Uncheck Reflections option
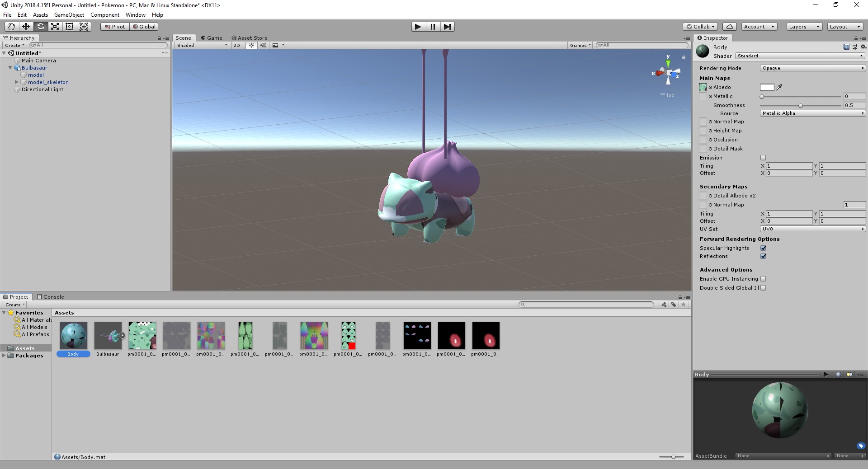The width and height of the screenshot is (868, 469). click(x=763, y=256)
